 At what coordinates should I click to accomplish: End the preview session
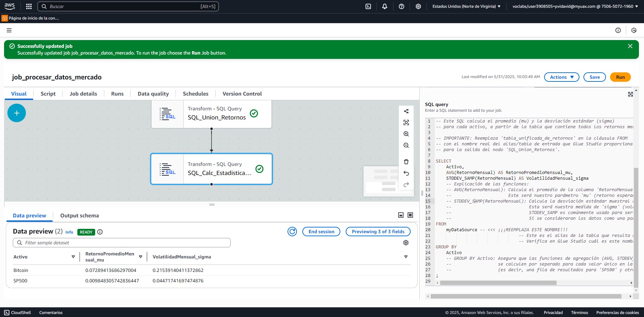click(x=321, y=232)
